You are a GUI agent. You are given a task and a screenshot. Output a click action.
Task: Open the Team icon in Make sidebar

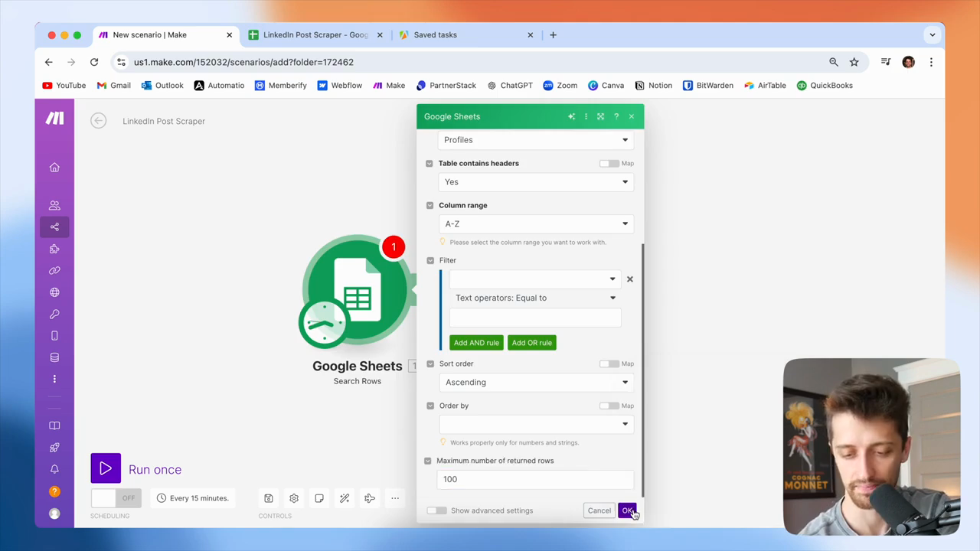[x=54, y=205]
